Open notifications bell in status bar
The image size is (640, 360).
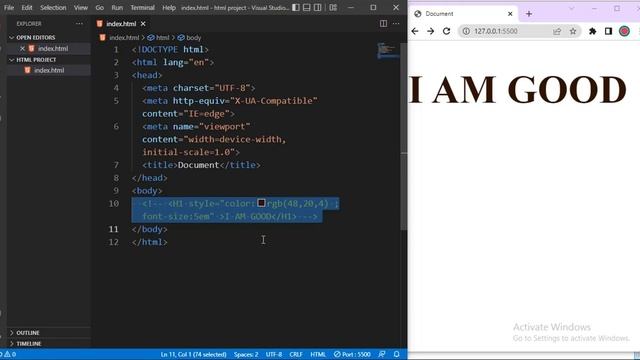click(396, 354)
